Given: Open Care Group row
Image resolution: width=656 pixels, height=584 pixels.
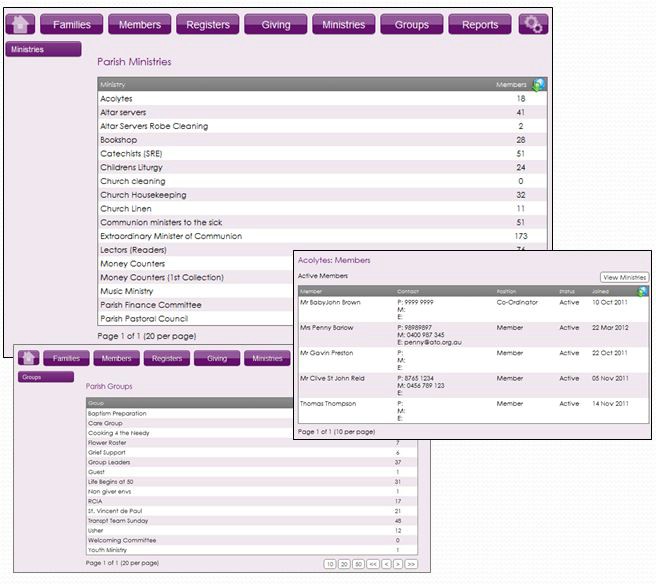Looking at the screenshot, I should 190,423.
